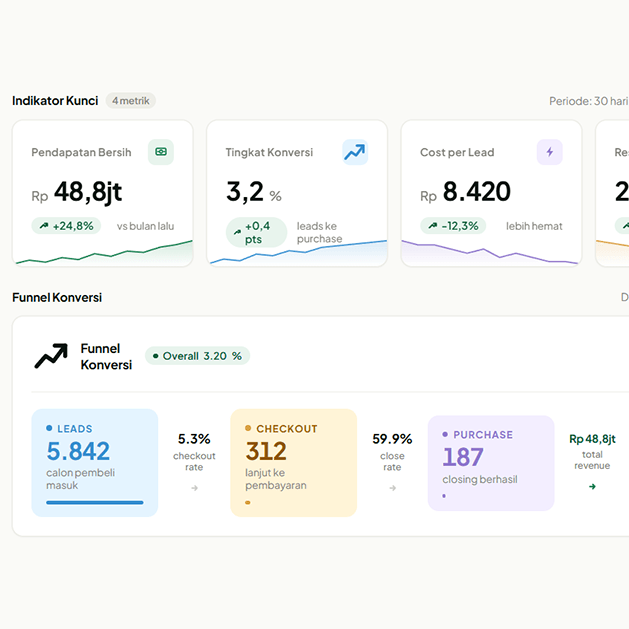
Task: Click the +0,4 pts change badge
Action: coord(257,232)
